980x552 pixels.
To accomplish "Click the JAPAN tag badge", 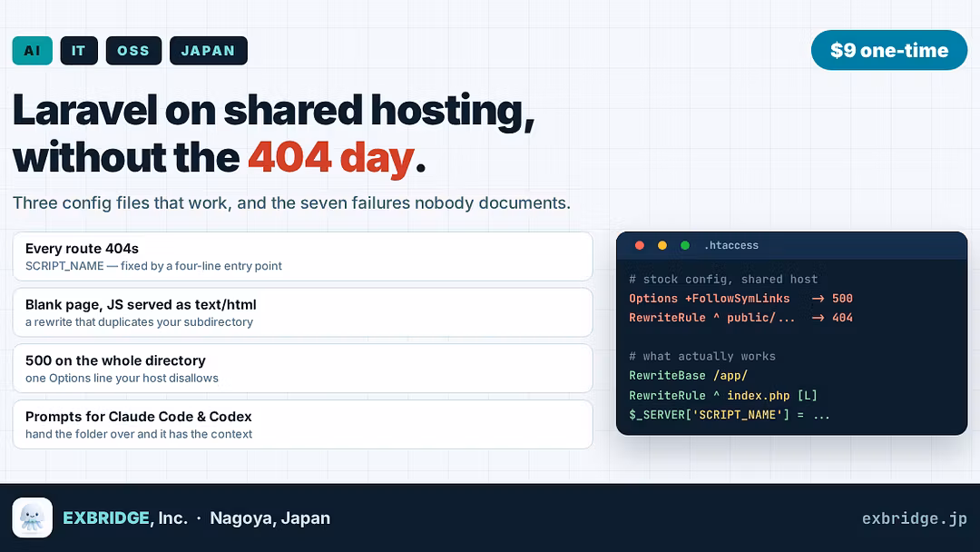I will click(209, 51).
